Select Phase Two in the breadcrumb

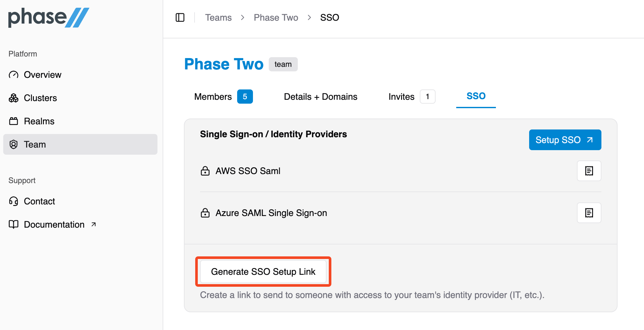276,17
